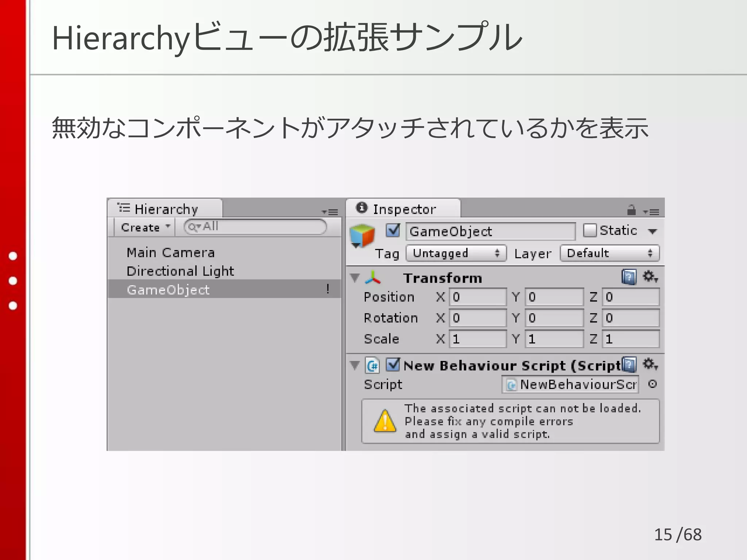Open New Behaviour Script gear menu
747x560 pixels.
click(x=650, y=364)
